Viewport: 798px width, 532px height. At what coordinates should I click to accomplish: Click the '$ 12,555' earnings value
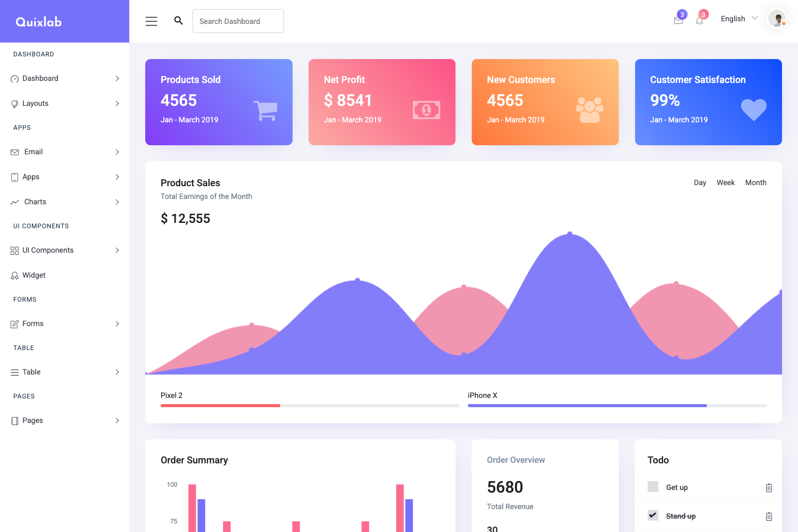pyautogui.click(x=185, y=219)
